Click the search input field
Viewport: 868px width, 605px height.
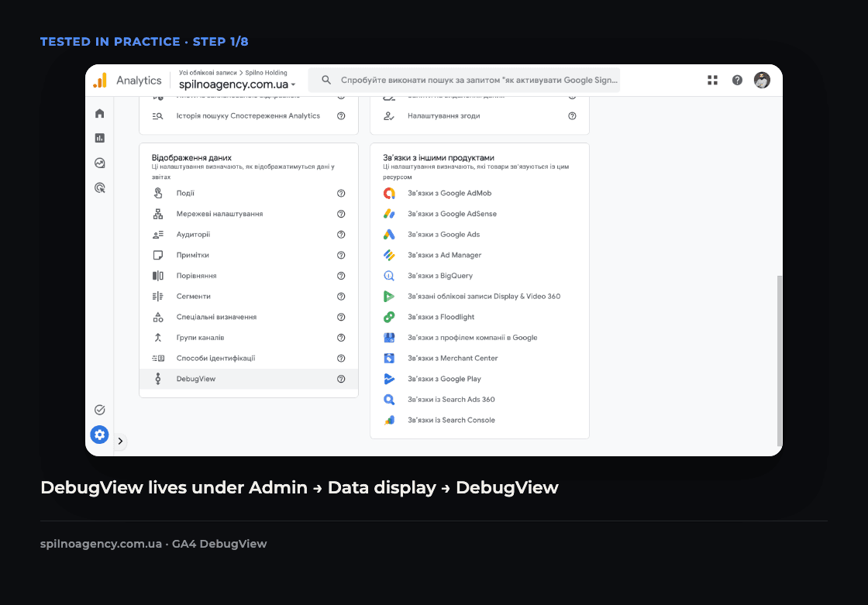click(x=463, y=81)
